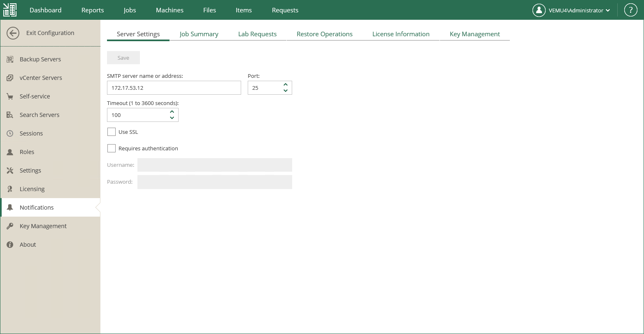Click the user avatar icon
This screenshot has width=644, height=334.
[x=539, y=10]
